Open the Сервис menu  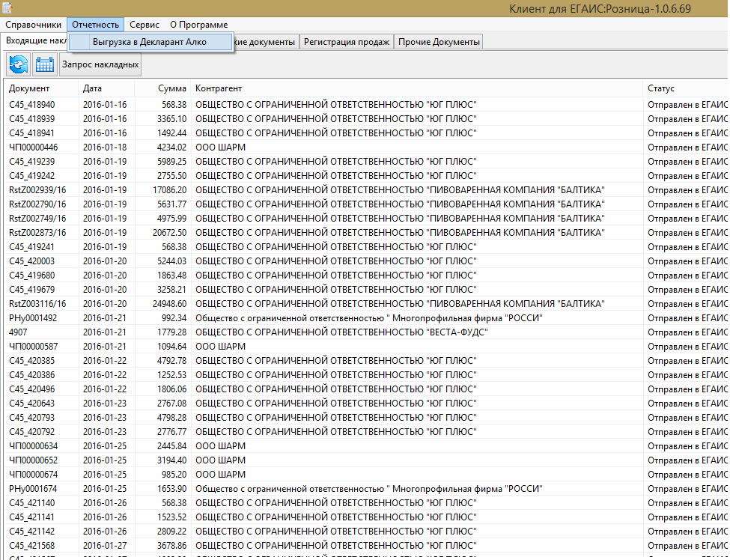click(x=144, y=25)
